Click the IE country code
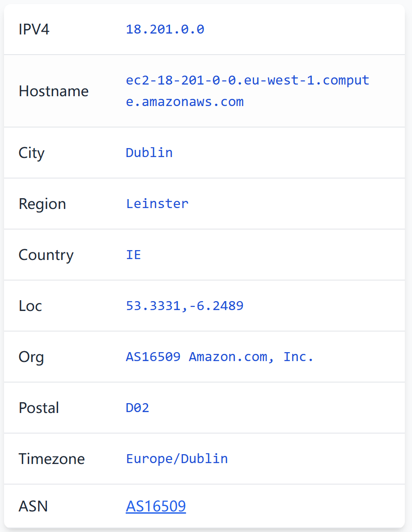Screen dimensions: 412x532 pyautogui.click(x=133, y=255)
